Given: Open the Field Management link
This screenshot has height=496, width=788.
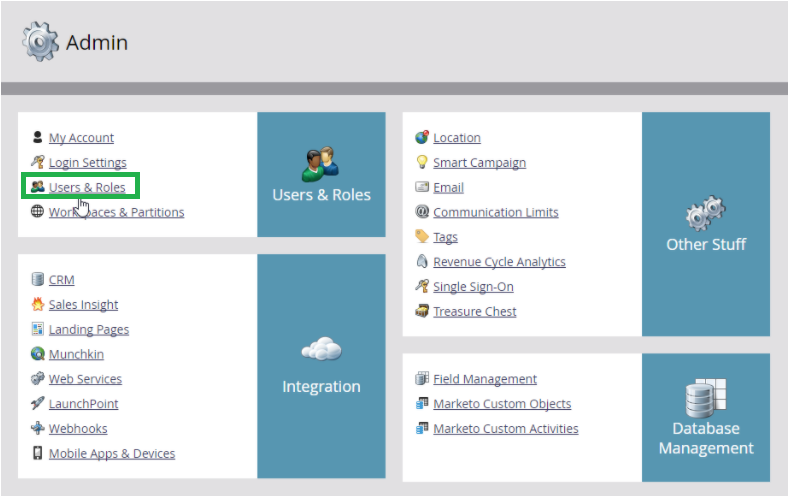Looking at the screenshot, I should pos(485,379).
